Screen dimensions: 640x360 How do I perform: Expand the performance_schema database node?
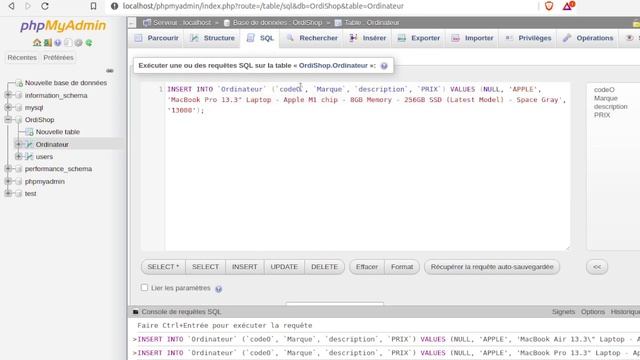(8, 169)
